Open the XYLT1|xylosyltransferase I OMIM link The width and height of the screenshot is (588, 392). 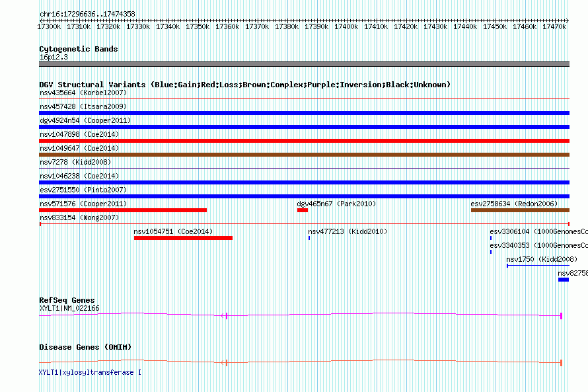pos(90,372)
